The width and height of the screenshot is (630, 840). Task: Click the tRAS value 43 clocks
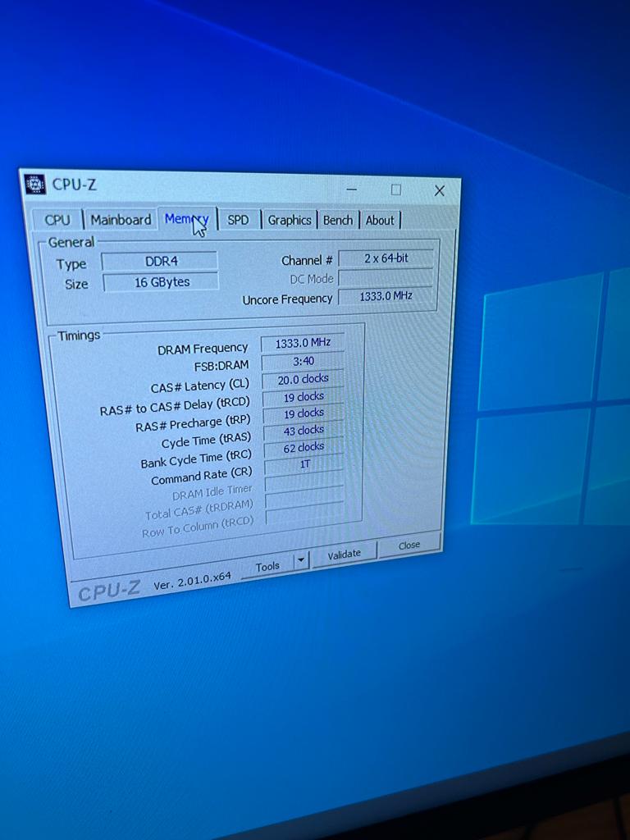click(304, 431)
